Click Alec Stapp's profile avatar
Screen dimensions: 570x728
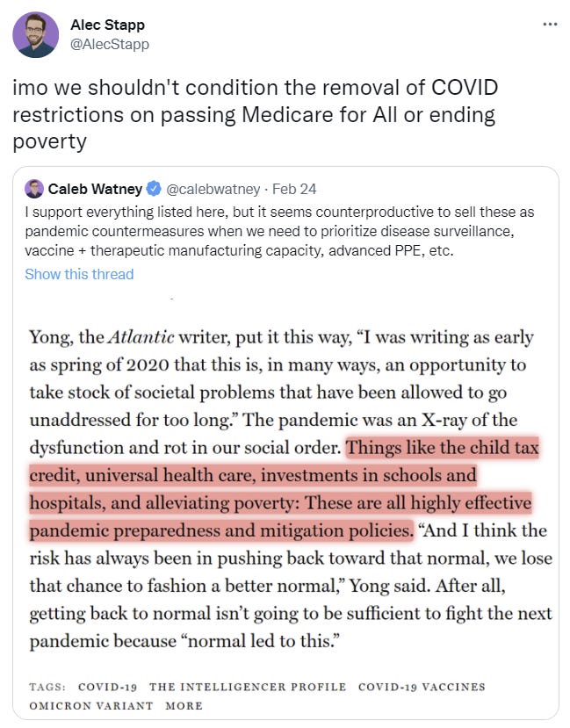[x=35, y=35]
